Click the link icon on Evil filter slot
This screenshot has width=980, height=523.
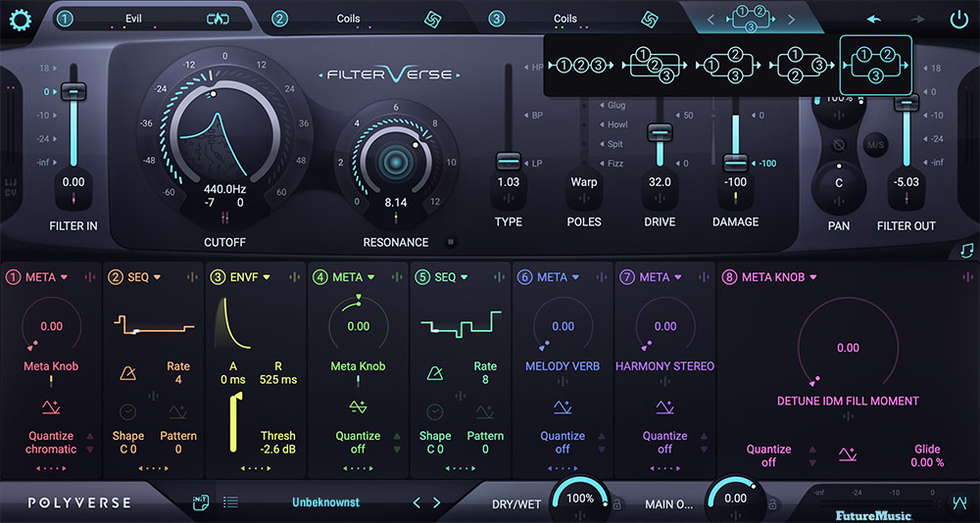click(218, 19)
